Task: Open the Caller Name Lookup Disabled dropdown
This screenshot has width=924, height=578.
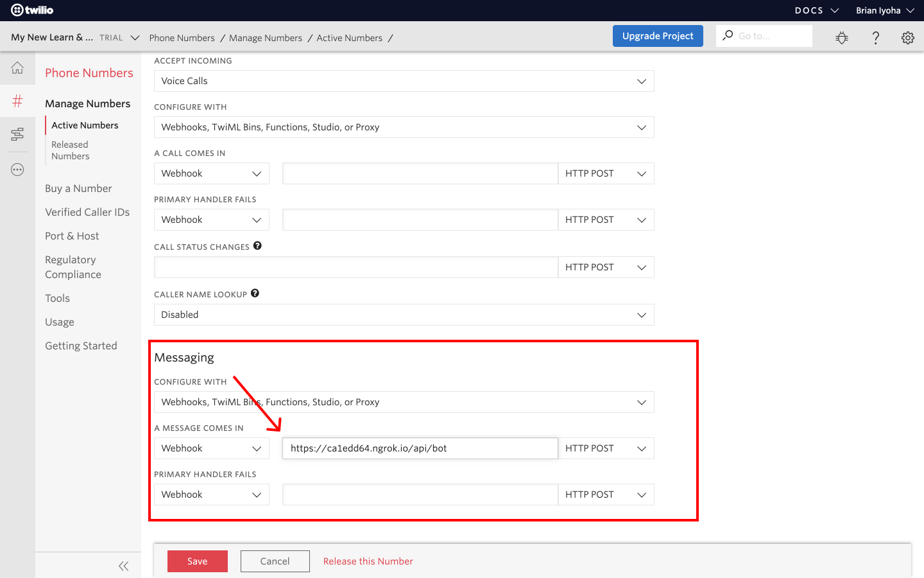Action: [x=404, y=315]
